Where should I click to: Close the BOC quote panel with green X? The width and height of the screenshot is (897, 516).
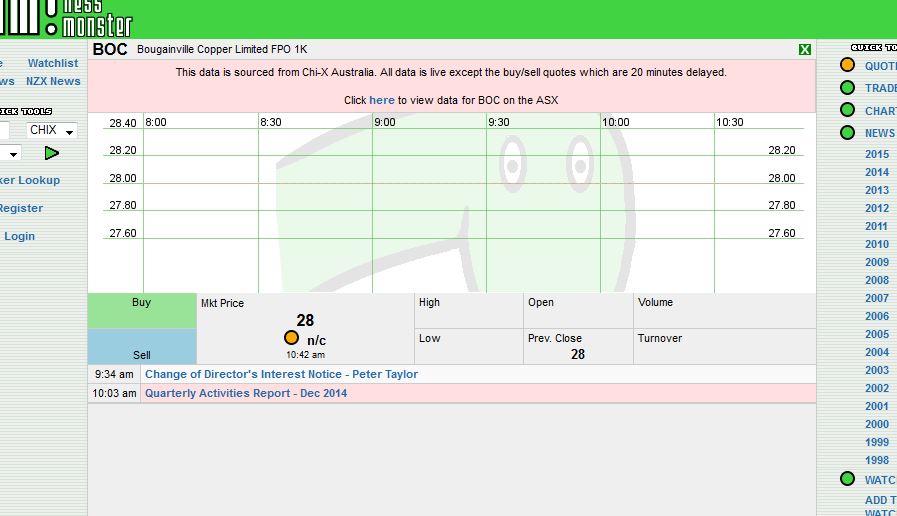click(804, 50)
